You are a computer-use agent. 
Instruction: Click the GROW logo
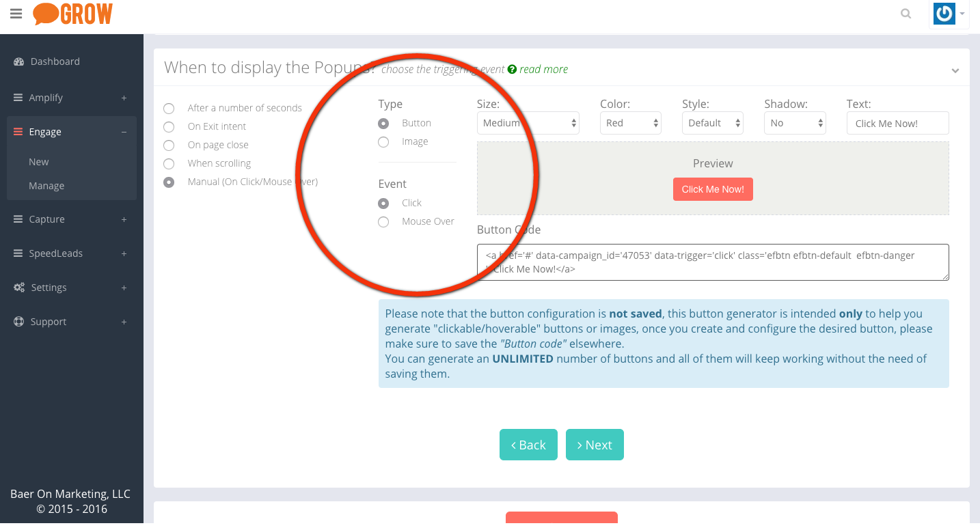72,14
